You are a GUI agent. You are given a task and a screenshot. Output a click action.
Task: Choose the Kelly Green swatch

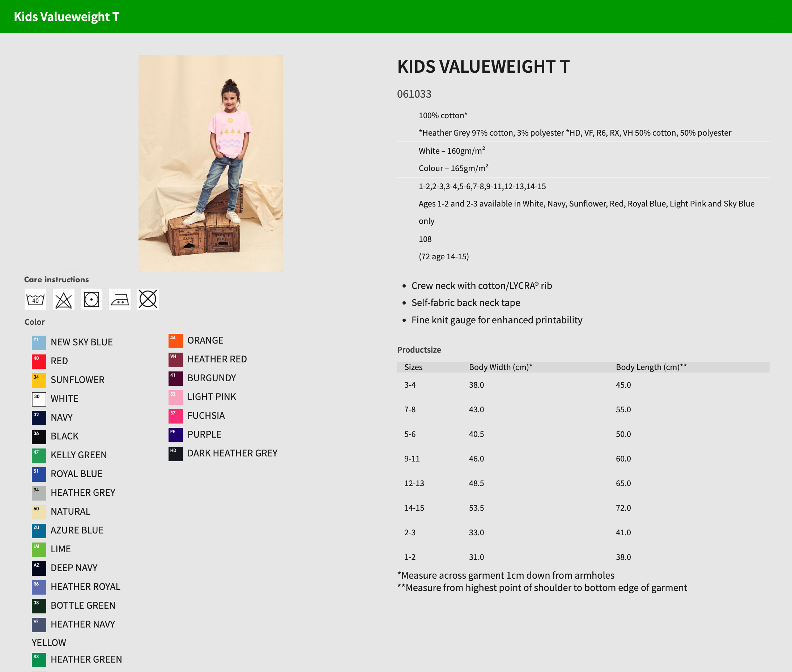[x=39, y=455]
